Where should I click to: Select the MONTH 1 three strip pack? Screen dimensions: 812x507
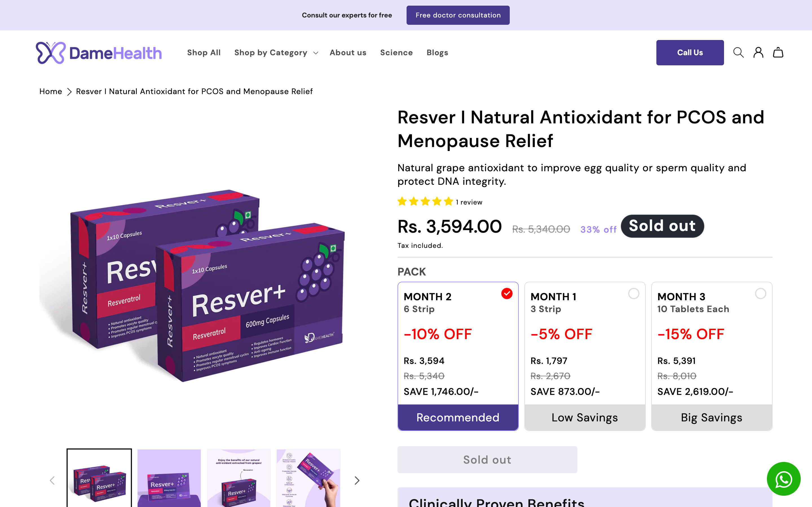click(x=585, y=356)
